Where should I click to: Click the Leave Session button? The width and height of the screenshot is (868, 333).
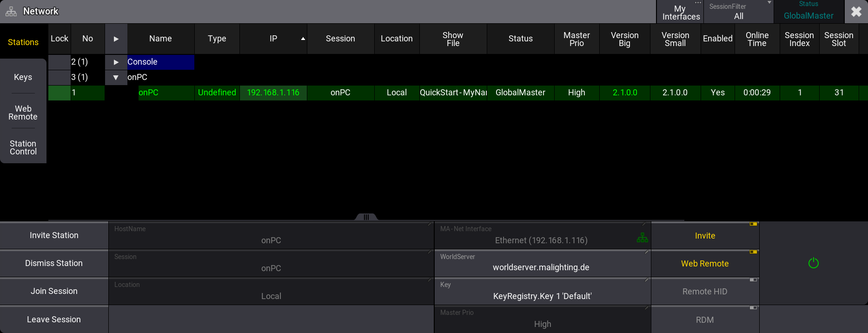tap(54, 320)
